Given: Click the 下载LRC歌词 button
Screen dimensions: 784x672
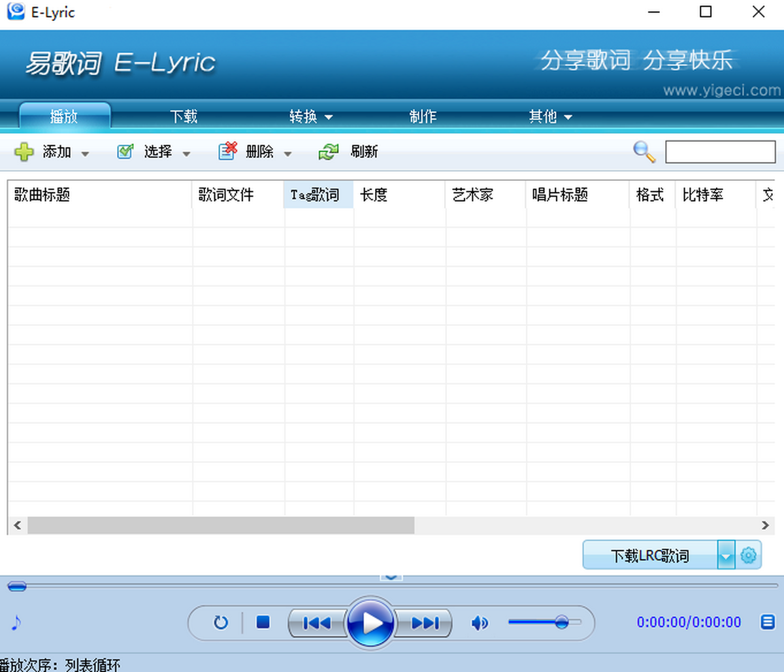Looking at the screenshot, I should click(x=650, y=556).
